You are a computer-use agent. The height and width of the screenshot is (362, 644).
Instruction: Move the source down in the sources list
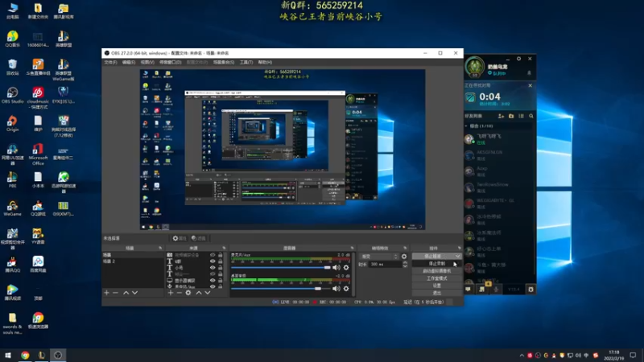click(208, 293)
